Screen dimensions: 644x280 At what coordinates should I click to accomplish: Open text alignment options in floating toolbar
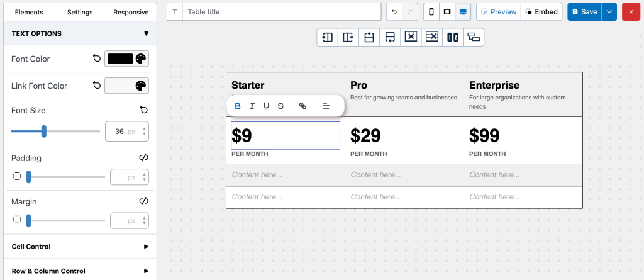click(326, 106)
